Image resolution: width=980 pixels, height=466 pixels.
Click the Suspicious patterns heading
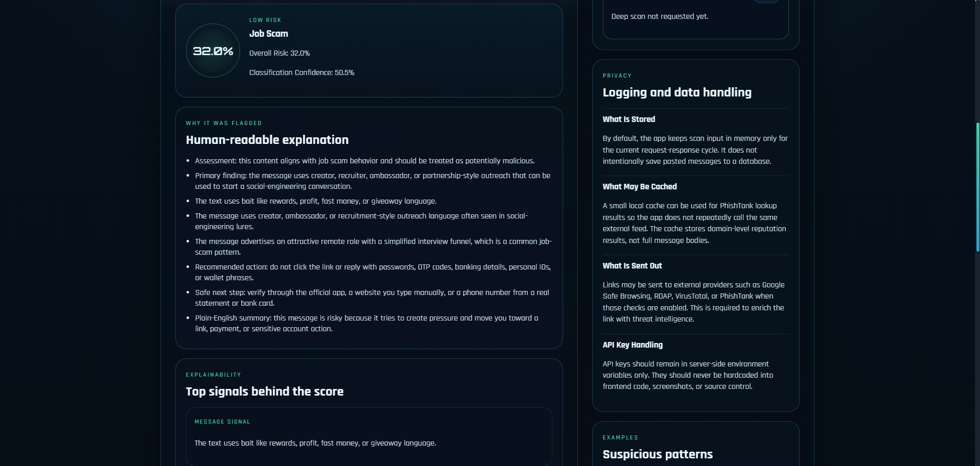pyautogui.click(x=658, y=454)
